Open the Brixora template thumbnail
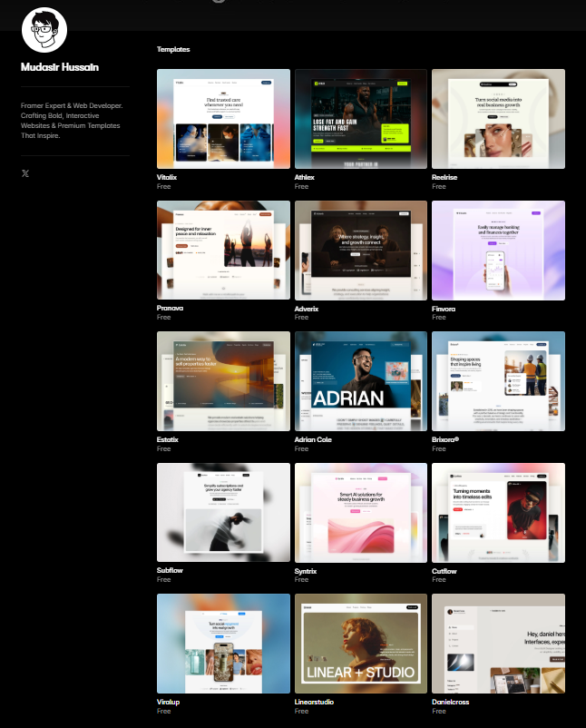 (x=498, y=381)
